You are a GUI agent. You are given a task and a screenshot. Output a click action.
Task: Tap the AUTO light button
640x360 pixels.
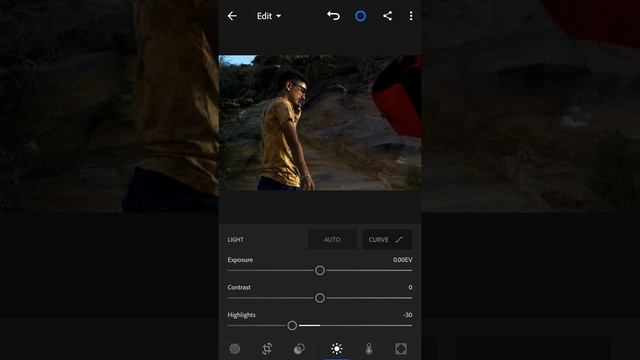pyautogui.click(x=332, y=240)
